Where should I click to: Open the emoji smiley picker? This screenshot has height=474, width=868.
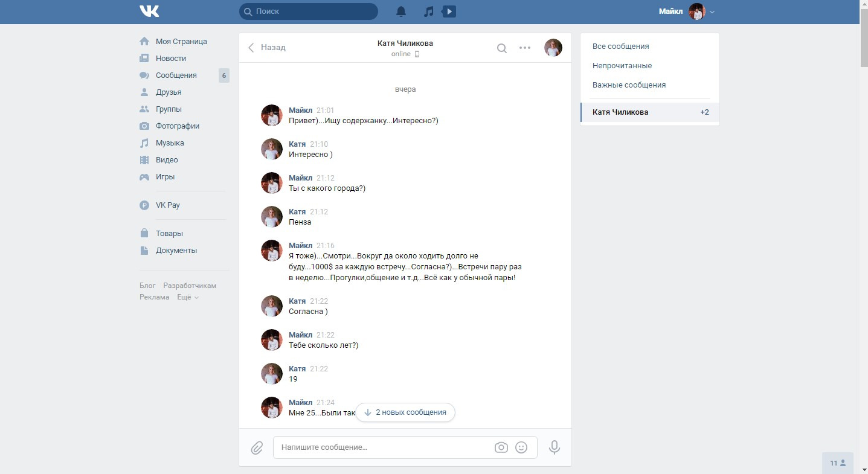(521, 447)
